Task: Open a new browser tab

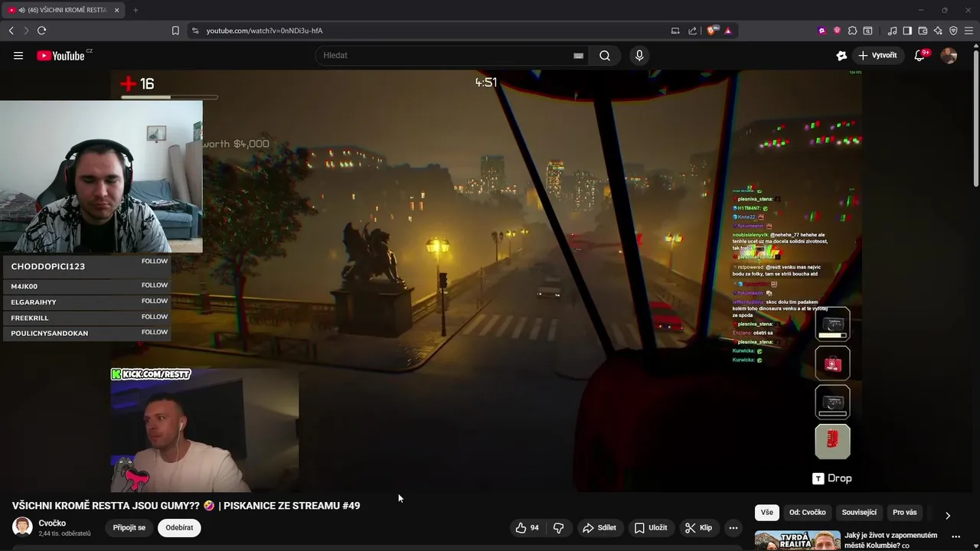Action: (136, 10)
